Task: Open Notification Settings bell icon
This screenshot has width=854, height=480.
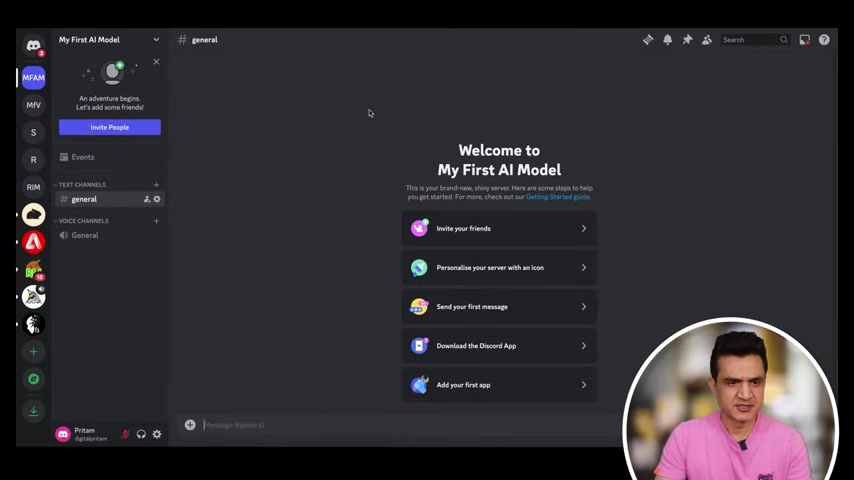Action: (667, 40)
